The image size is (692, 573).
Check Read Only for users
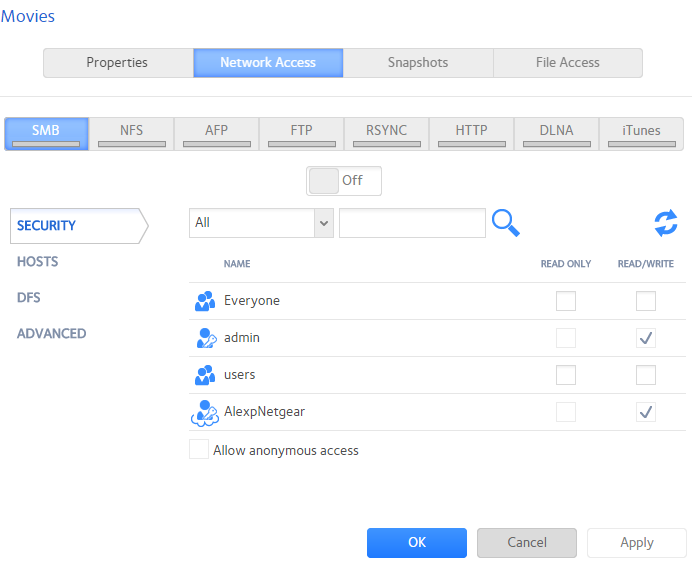click(x=566, y=375)
